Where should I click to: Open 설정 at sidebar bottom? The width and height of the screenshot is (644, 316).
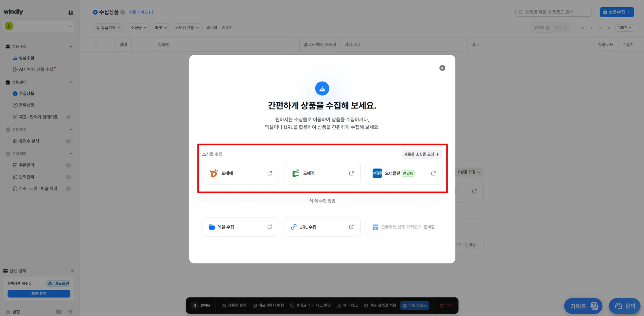click(x=13, y=312)
